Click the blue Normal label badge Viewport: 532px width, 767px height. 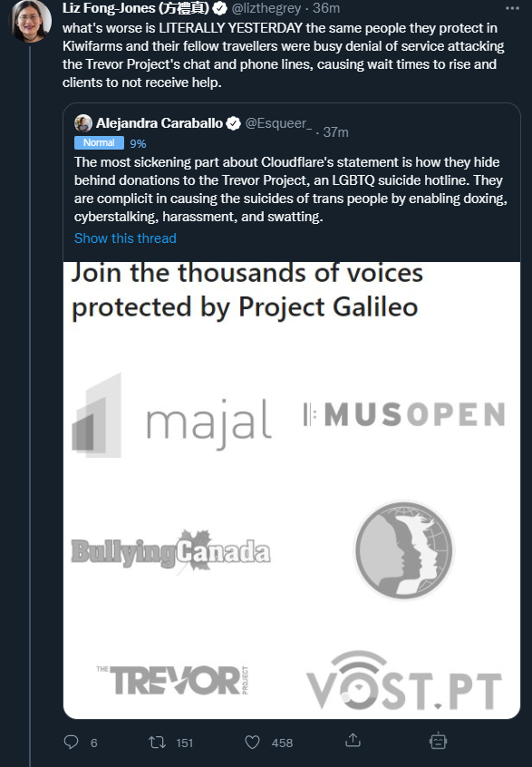tap(99, 142)
